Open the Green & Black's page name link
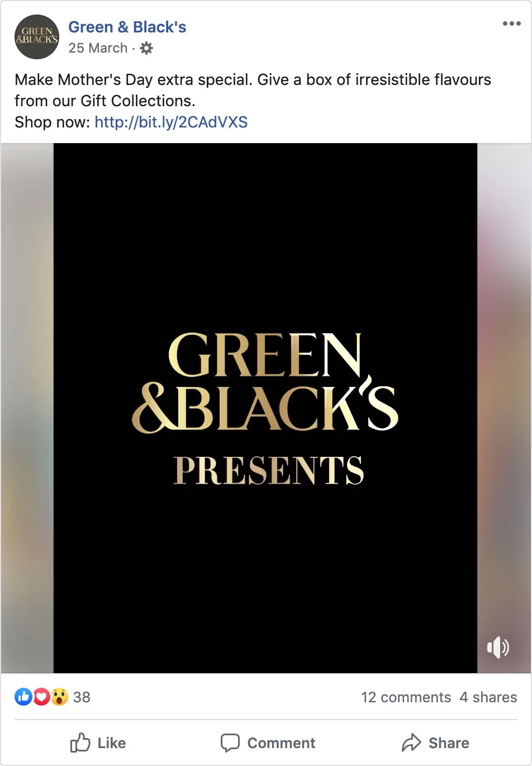 pos(127,27)
